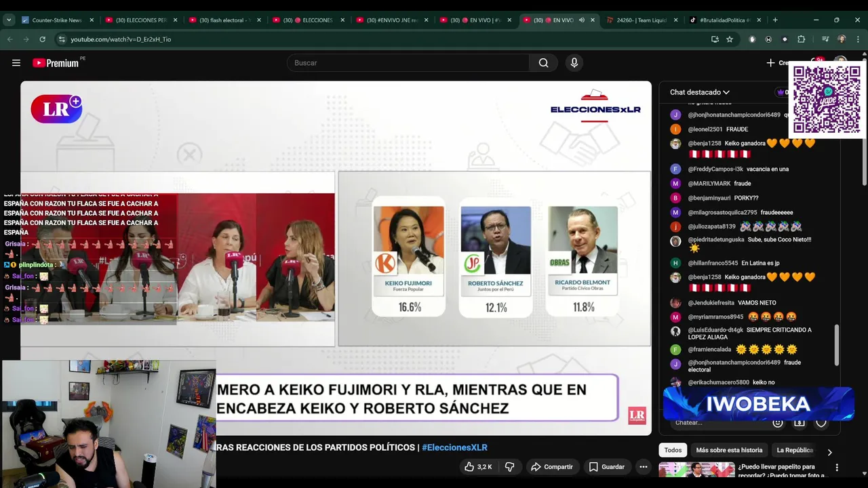Like the video showing 3,2K likes

point(478,467)
